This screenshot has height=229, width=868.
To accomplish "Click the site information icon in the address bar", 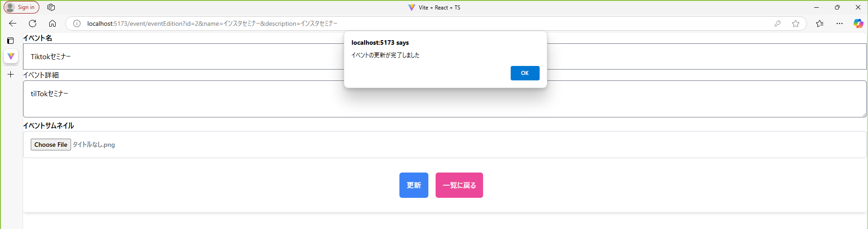I will (x=77, y=23).
